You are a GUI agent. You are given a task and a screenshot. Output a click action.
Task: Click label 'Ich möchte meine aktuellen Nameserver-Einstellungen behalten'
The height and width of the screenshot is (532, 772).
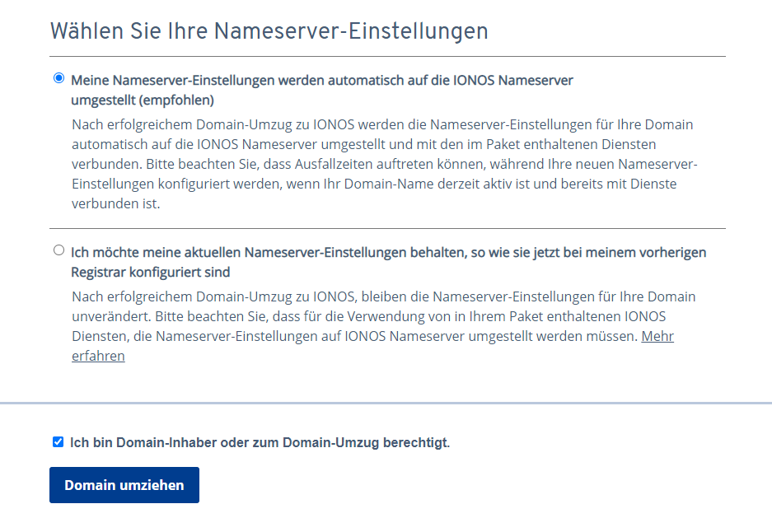pyautogui.click(x=388, y=263)
